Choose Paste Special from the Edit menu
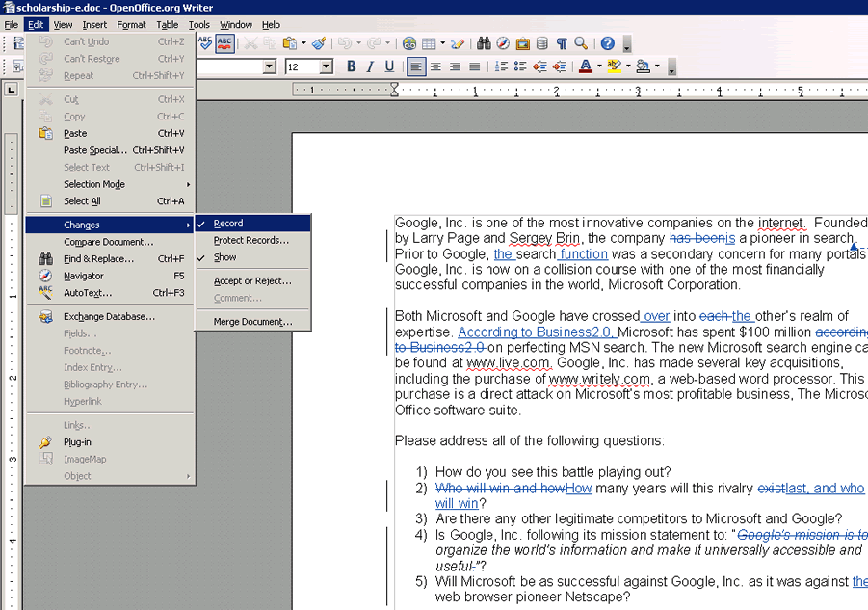 tap(110, 150)
